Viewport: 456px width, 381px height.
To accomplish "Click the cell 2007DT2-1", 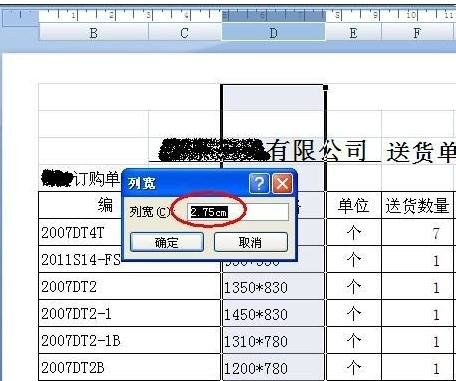I will pyautogui.click(x=130, y=313).
